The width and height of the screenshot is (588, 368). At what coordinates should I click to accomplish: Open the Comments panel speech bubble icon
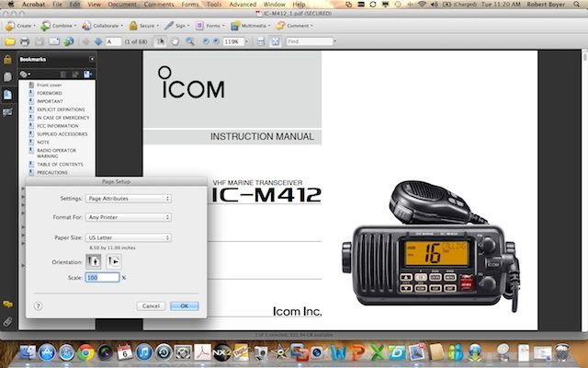7,305
